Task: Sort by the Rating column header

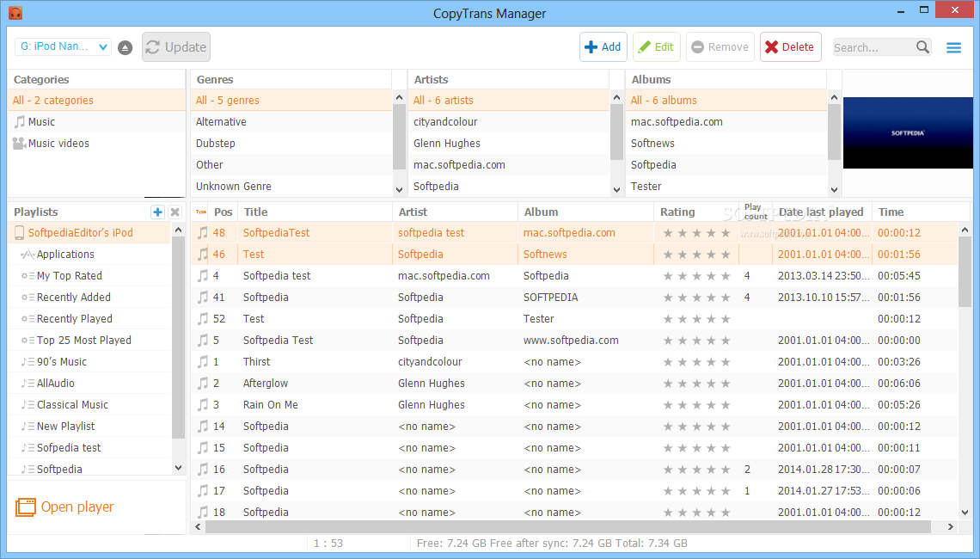Action: tap(696, 212)
